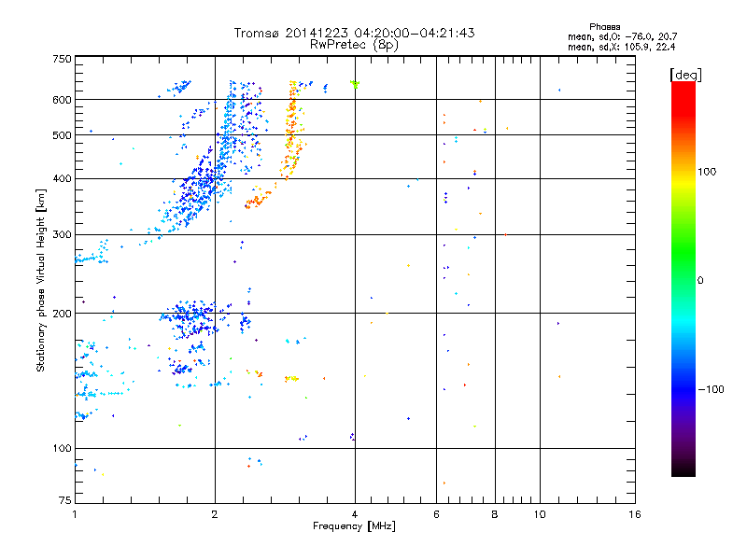Click the y-axis tick label '300'
Image resolution: width=747 pixels, height=560 pixels.
(x=62, y=235)
